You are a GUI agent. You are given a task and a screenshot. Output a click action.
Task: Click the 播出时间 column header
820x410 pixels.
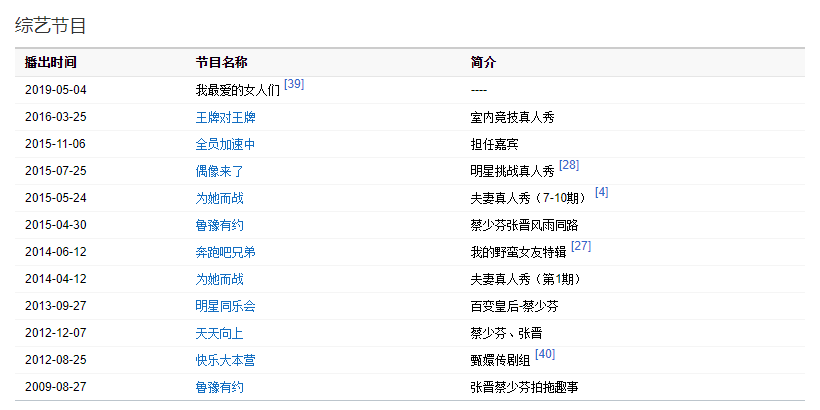coord(50,62)
